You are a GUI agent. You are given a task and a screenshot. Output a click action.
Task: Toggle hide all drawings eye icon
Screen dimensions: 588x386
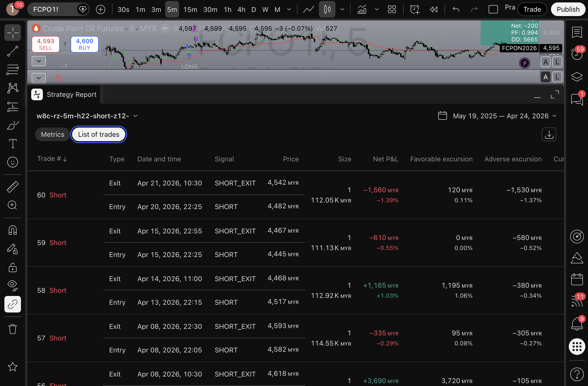pyautogui.click(x=12, y=285)
